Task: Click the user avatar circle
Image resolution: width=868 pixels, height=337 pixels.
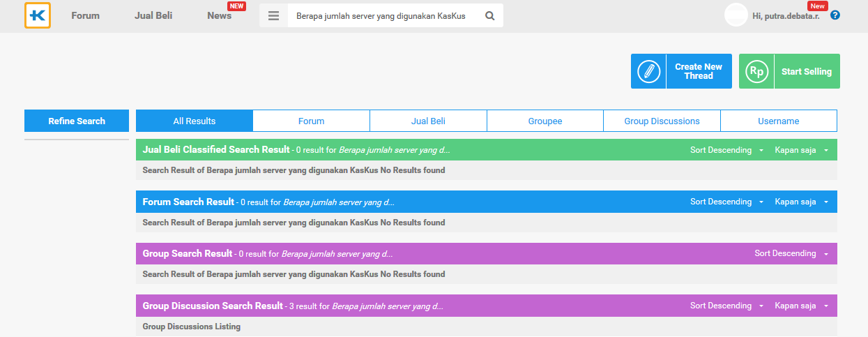Action: tap(736, 15)
